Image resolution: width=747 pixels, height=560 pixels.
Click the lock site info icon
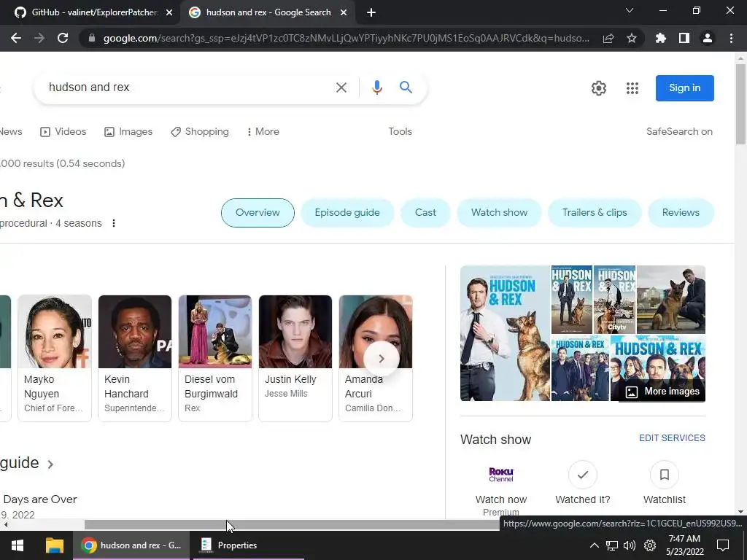pos(92,38)
